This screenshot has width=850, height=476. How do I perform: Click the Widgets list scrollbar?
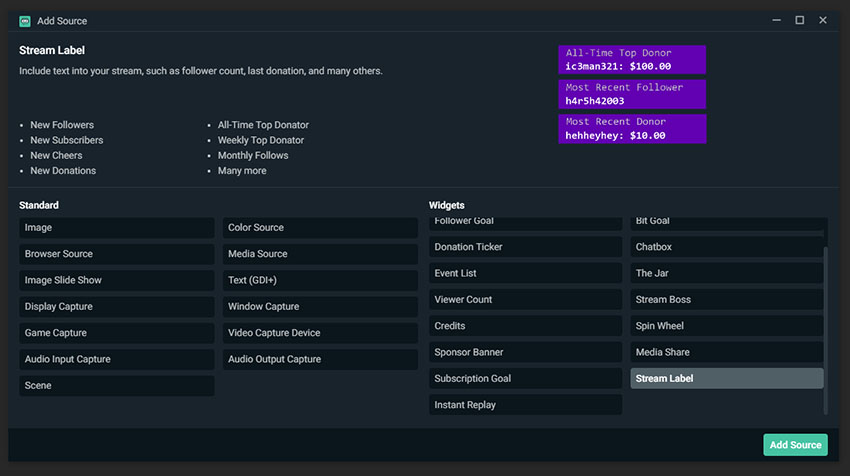click(826, 331)
